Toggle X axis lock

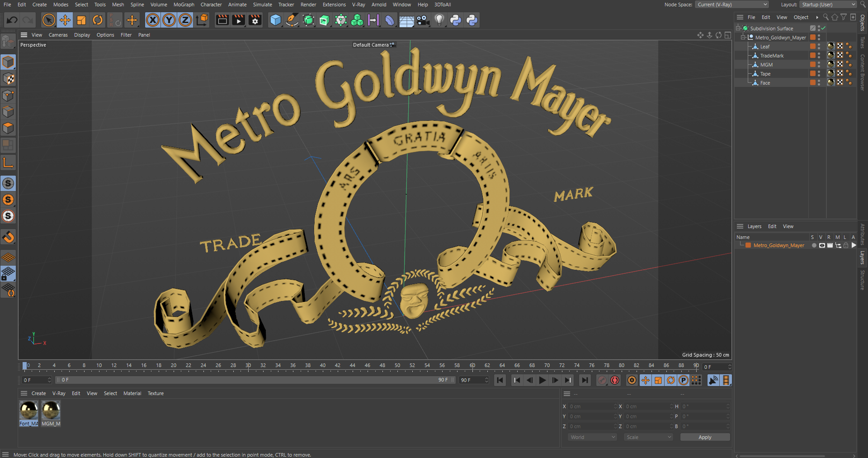point(153,20)
